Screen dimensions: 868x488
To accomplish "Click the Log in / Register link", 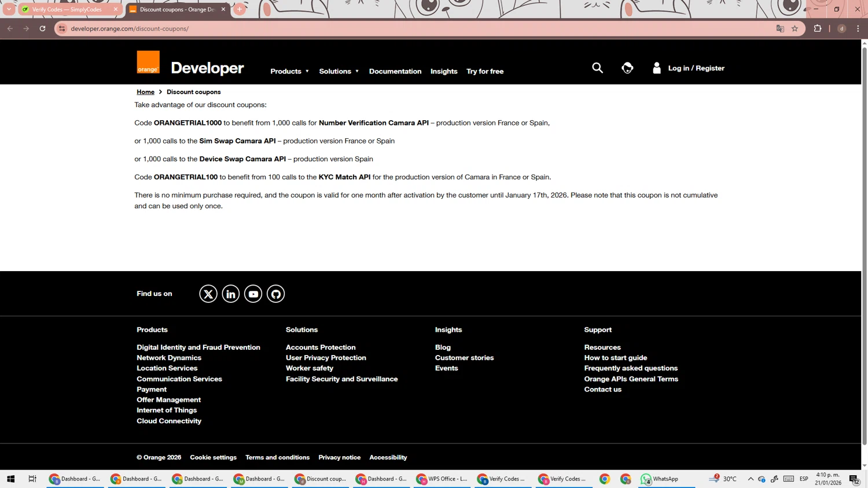I will coord(696,68).
